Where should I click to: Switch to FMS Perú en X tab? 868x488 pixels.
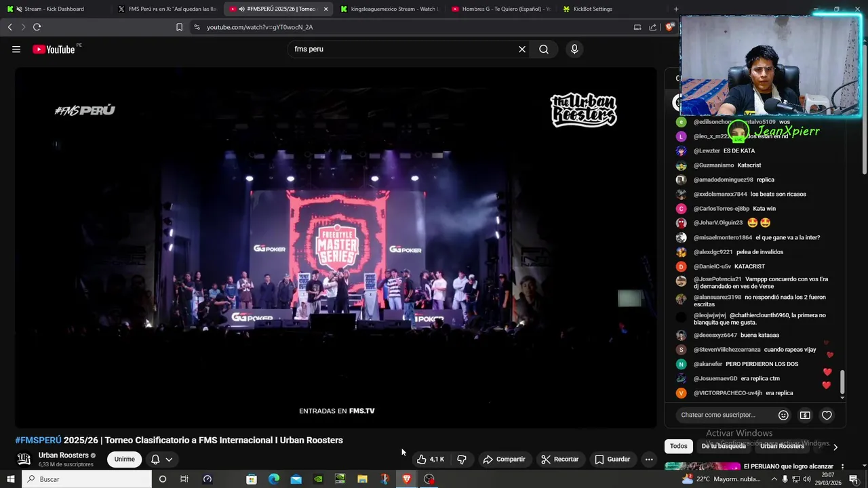[x=167, y=9]
